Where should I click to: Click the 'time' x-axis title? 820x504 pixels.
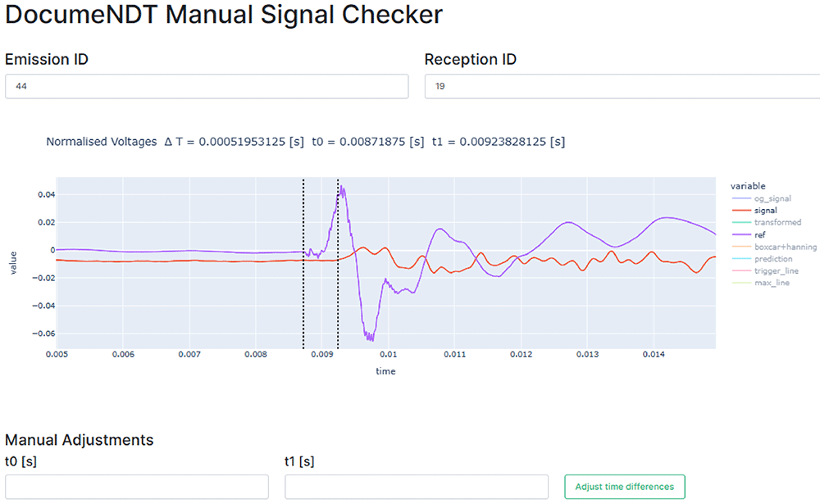[x=385, y=371]
